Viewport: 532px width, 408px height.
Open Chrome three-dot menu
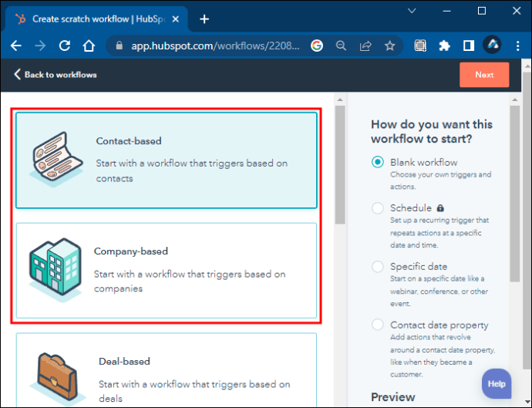click(518, 46)
